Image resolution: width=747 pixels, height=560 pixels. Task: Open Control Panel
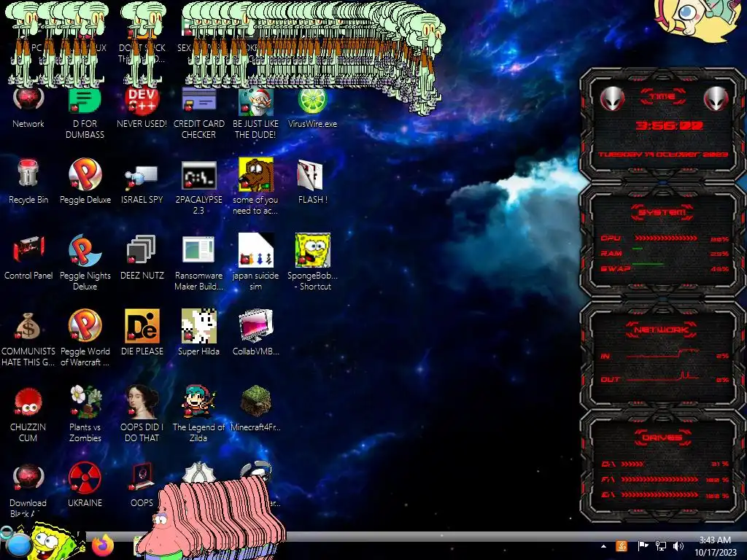(x=28, y=257)
